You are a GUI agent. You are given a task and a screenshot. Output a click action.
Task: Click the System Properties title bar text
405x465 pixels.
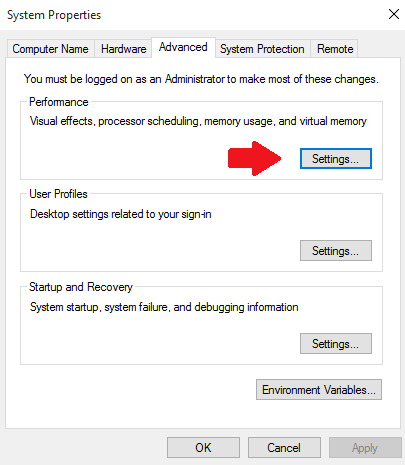(54, 15)
